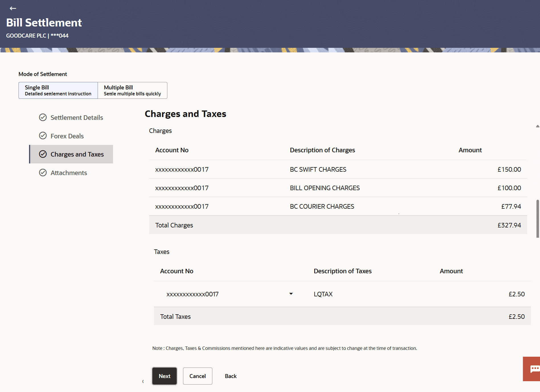Click the vertical scrollbar thumb
The height and width of the screenshot is (392, 540).
537,219
